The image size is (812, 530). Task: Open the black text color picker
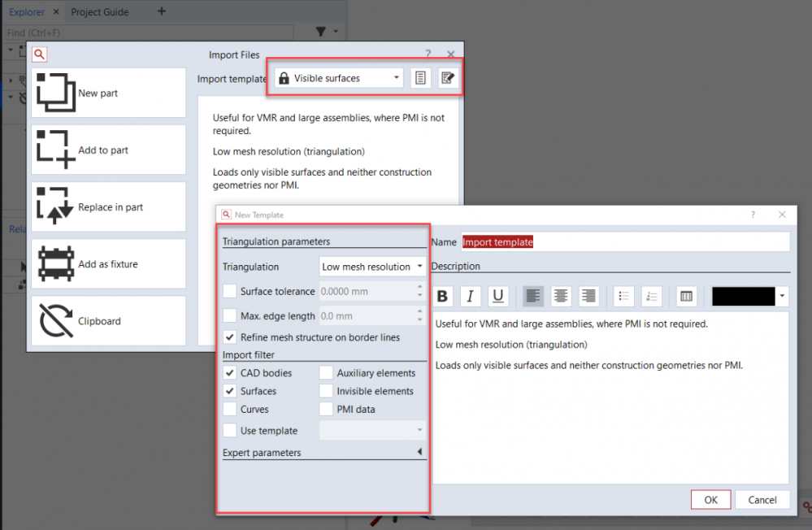point(782,296)
